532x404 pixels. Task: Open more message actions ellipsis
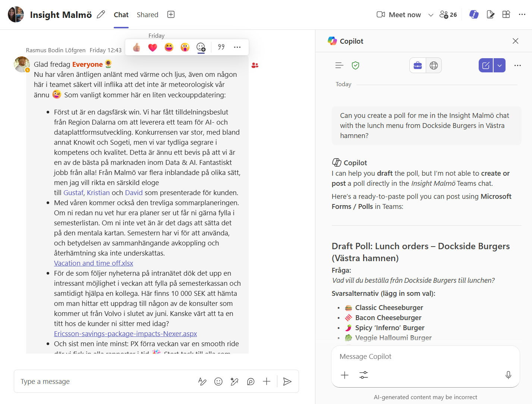point(237,47)
